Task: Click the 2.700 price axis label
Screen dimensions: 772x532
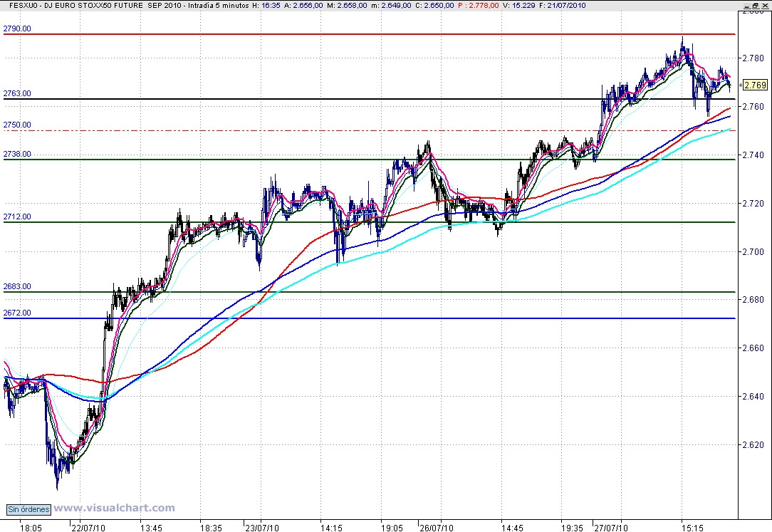Action: pos(753,252)
